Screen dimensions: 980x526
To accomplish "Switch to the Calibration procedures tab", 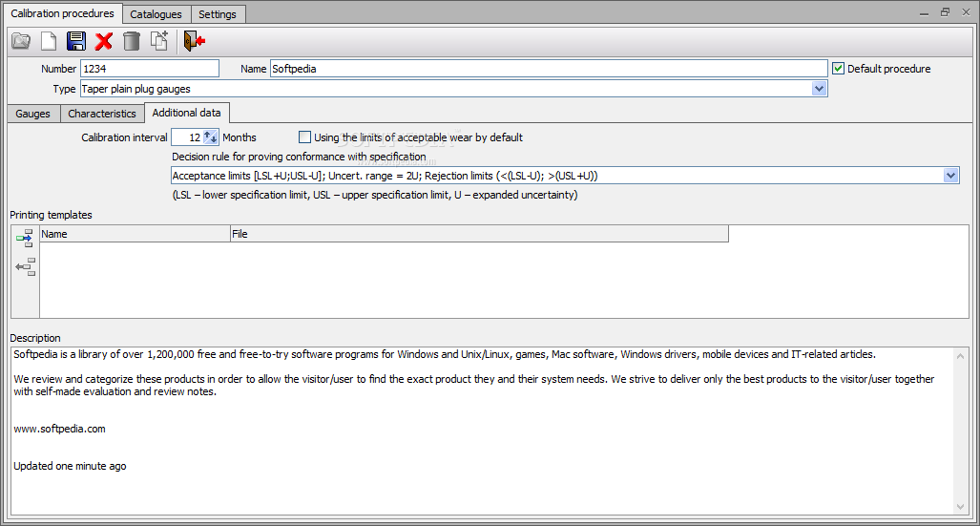I will (x=62, y=13).
